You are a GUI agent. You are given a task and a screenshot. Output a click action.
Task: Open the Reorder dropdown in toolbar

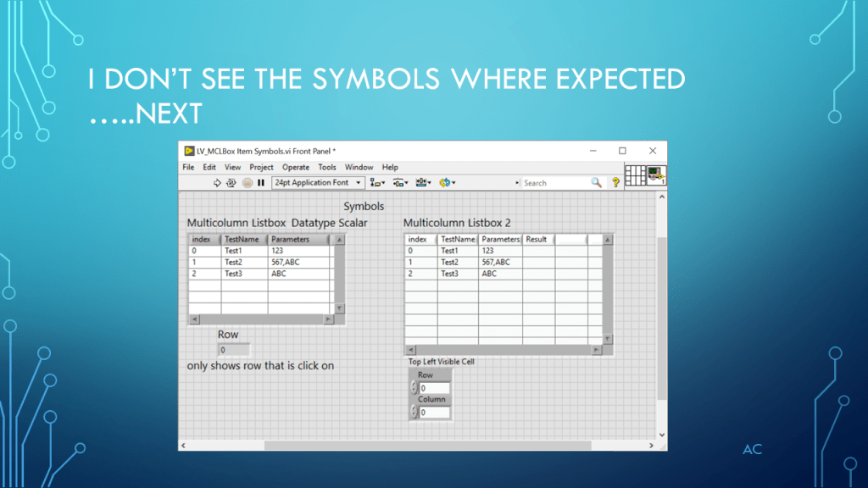tap(448, 182)
